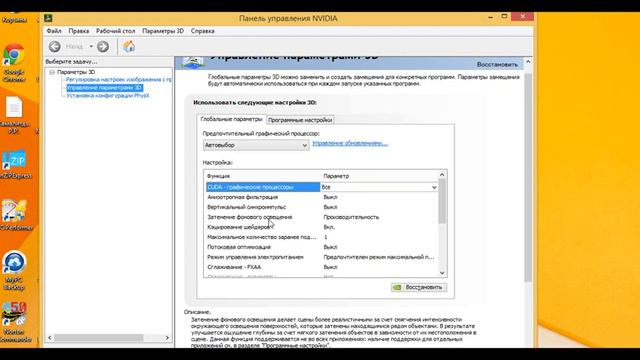The height and width of the screenshot is (360, 640).
Task: Click the Управление обновлениями link
Action: [350, 143]
